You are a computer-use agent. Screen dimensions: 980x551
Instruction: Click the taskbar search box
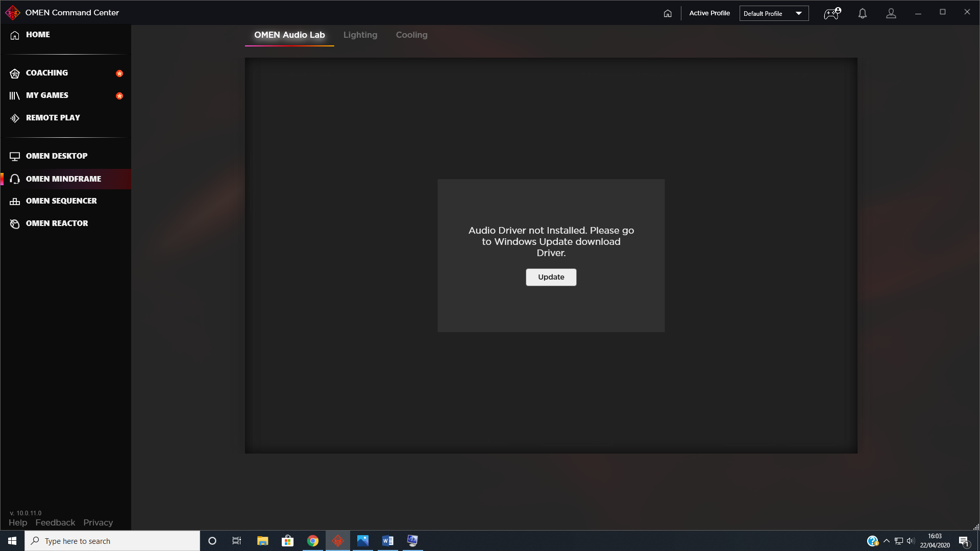click(x=112, y=541)
